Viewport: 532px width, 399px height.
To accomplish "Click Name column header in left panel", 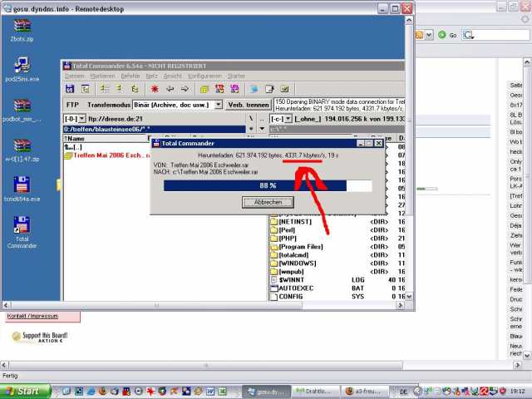I will tap(106, 139).
